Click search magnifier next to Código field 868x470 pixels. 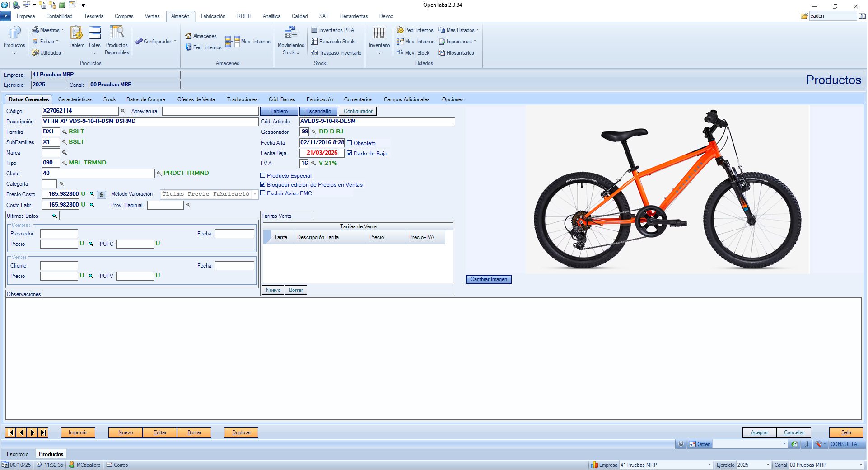click(123, 111)
